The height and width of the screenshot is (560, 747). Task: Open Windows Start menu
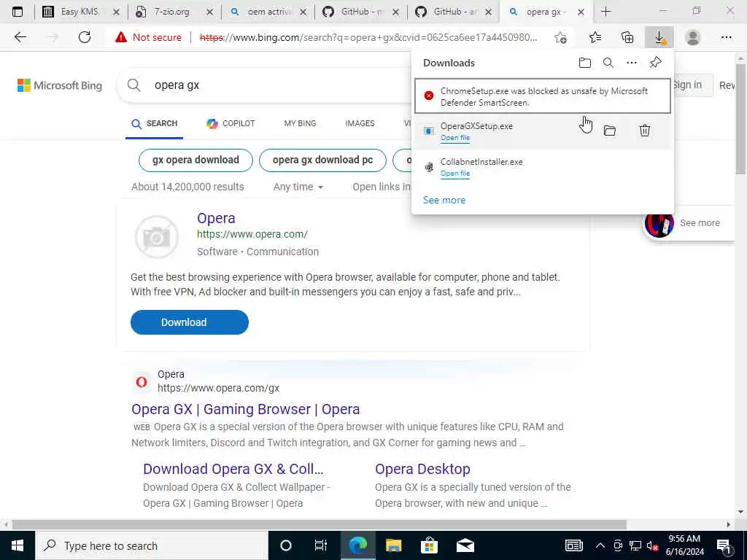(x=18, y=545)
